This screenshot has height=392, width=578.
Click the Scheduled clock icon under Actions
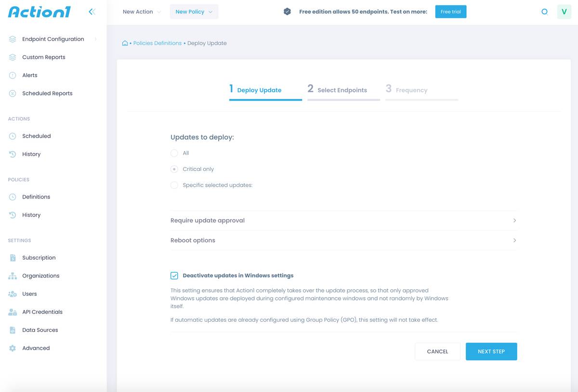tap(13, 136)
